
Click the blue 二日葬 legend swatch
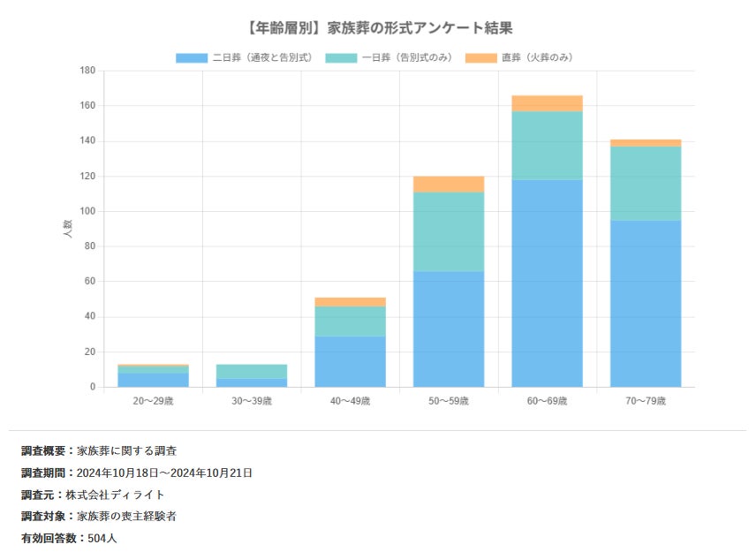tap(192, 58)
